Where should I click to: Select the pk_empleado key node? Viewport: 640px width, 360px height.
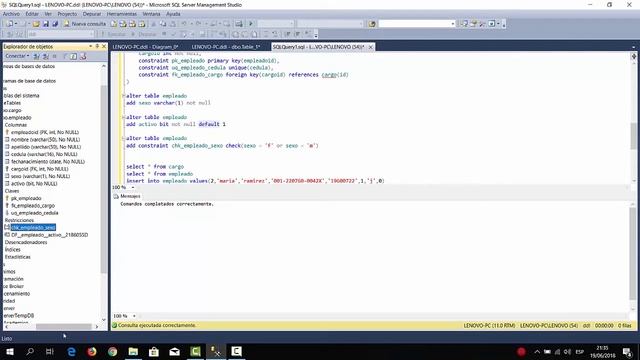coord(26,198)
